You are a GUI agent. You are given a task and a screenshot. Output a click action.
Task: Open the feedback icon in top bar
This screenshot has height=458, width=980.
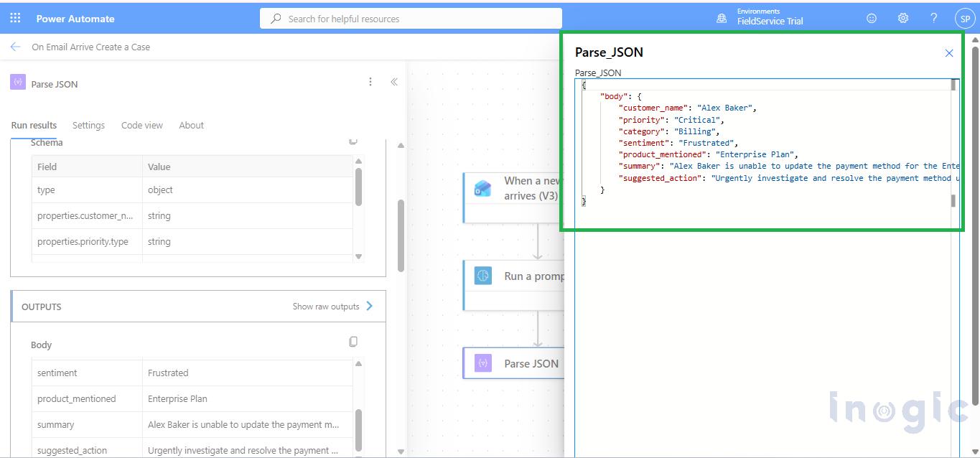(x=871, y=17)
